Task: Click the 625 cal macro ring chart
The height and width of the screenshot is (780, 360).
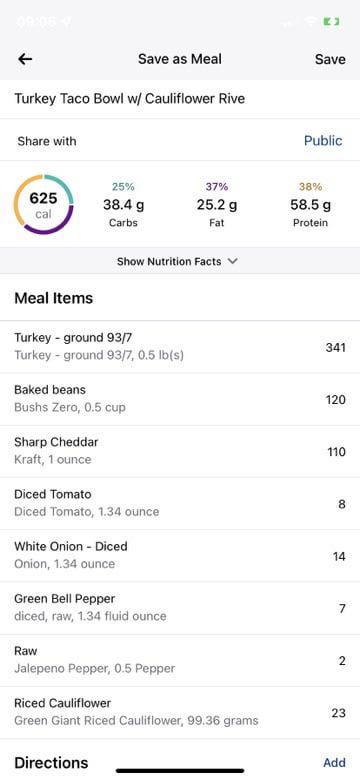Action: click(x=43, y=204)
